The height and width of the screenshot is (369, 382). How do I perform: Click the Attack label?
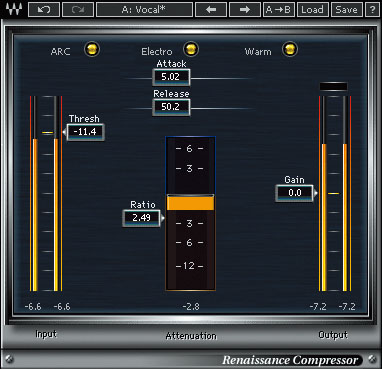point(172,64)
